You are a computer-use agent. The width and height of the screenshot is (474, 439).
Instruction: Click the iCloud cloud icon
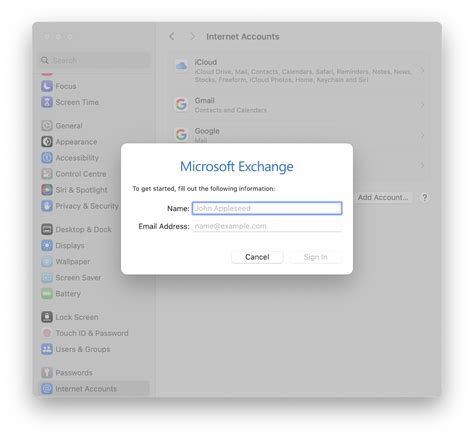[181, 66]
